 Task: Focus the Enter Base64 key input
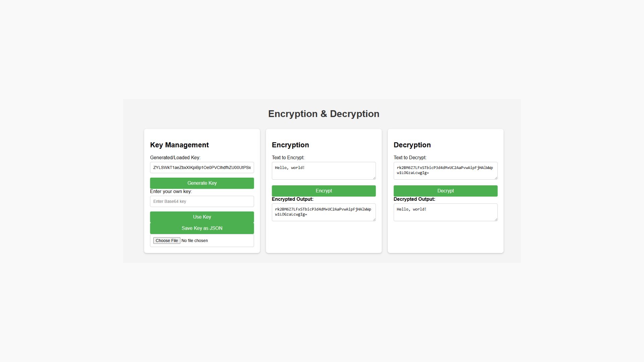click(x=202, y=201)
